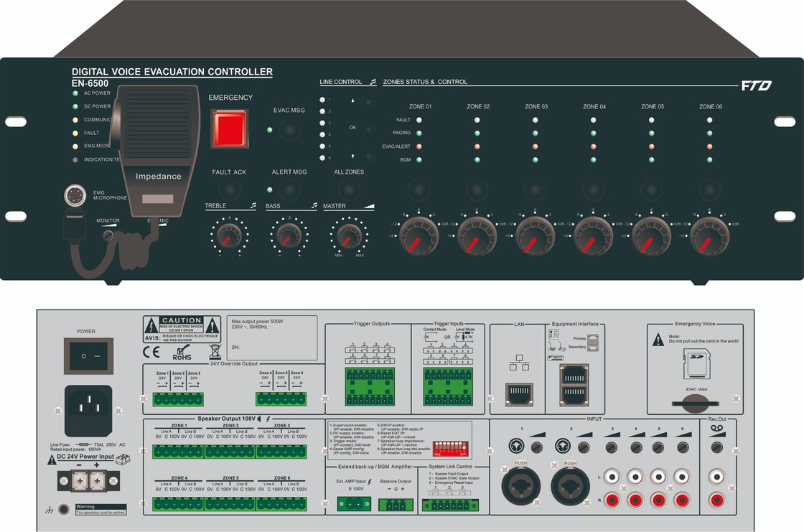Image resolution: width=804 pixels, height=532 pixels.
Task: Click the FTD brand logo
Action: click(756, 86)
